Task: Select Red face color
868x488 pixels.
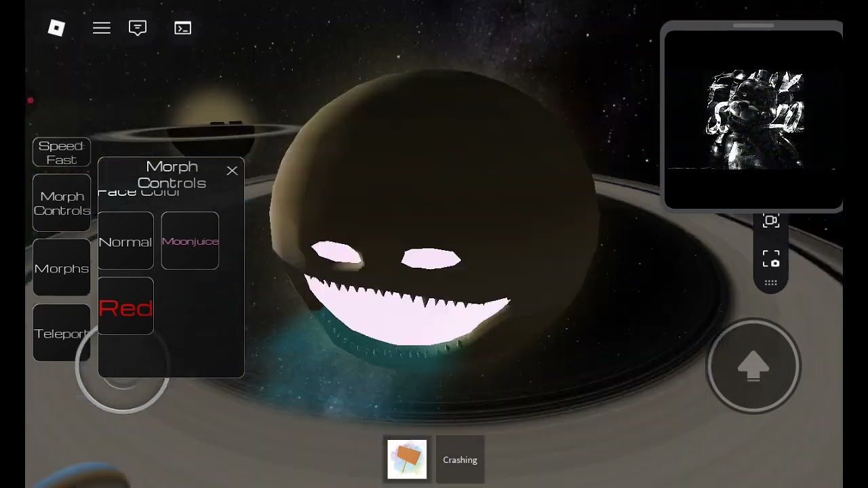Action: pos(125,306)
